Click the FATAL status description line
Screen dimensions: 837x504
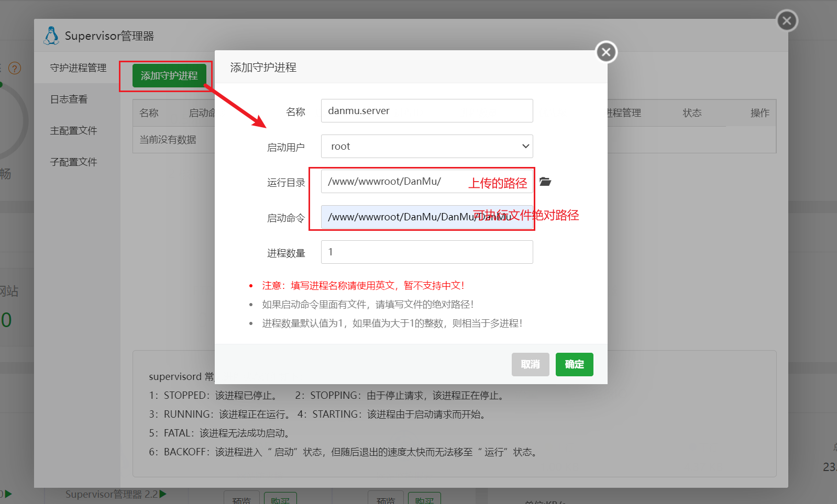pyautogui.click(x=219, y=433)
